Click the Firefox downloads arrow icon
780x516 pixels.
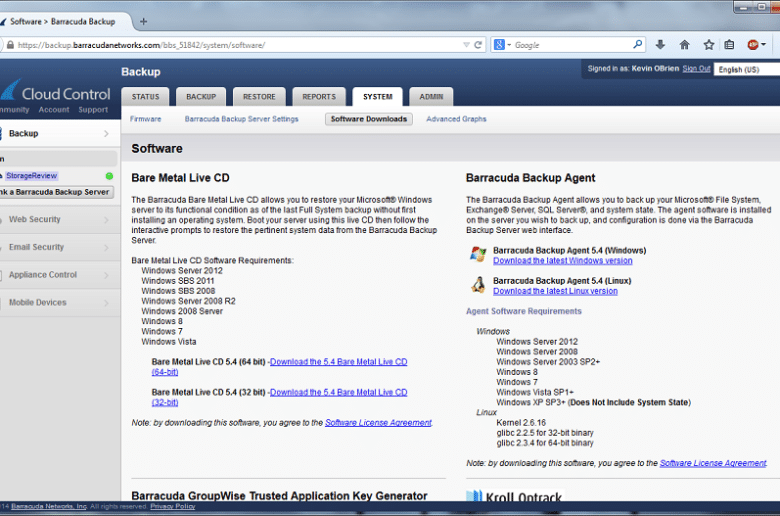click(660, 45)
